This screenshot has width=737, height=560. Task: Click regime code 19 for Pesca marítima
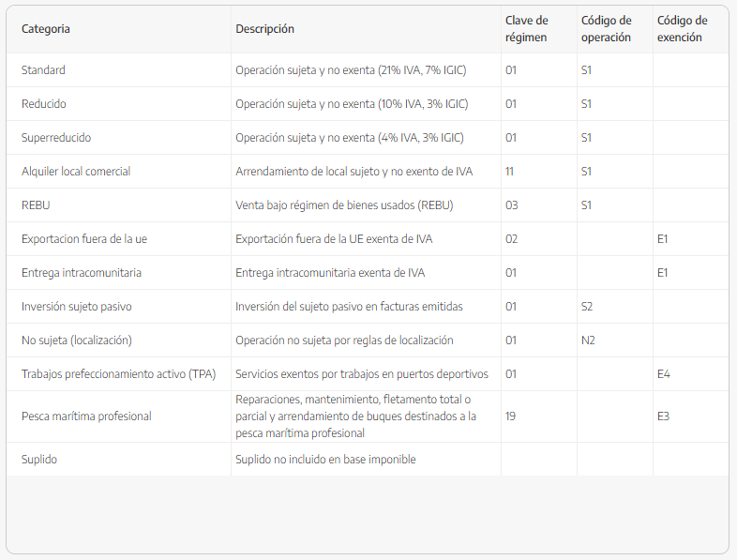(511, 416)
